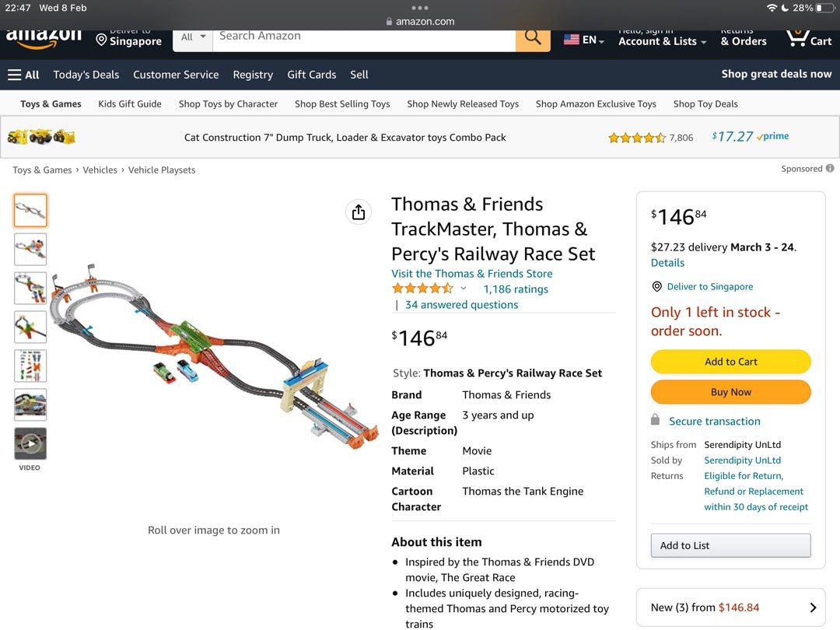This screenshot has width=840, height=630.
Task: Open New (3) from $146.84 offers
Action: pyautogui.click(x=730, y=607)
